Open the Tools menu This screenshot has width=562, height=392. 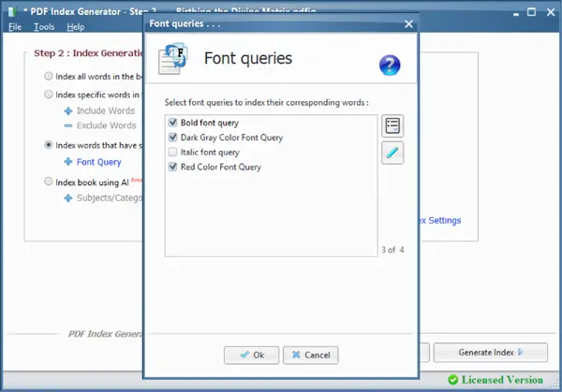coord(44,27)
